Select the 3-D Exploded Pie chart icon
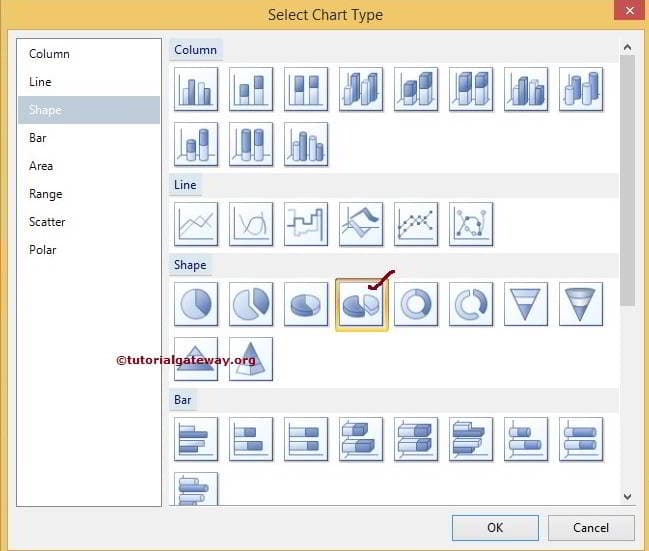Image resolution: width=649 pixels, height=551 pixels. (361, 305)
